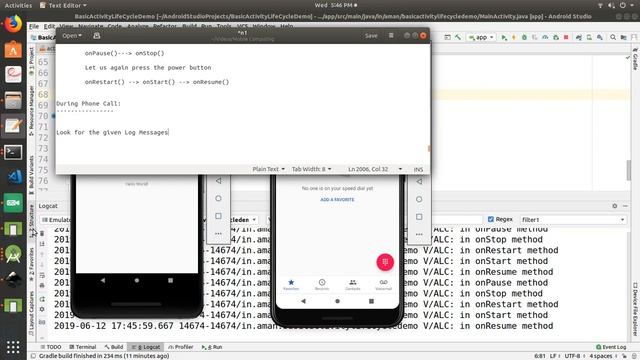The height and width of the screenshot is (360, 640).
Task: Open the Text Editor Open dropdown
Action: pos(72,36)
